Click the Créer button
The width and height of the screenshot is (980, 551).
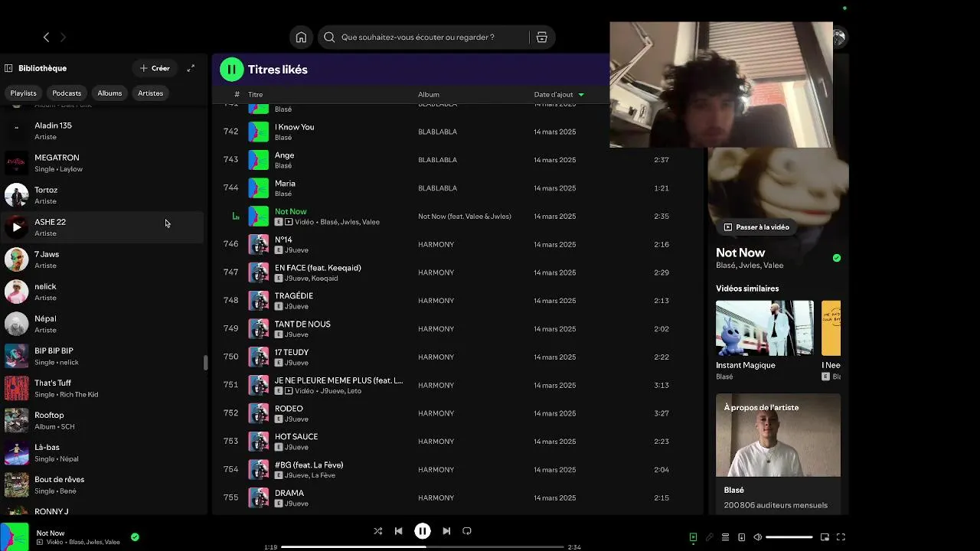point(155,68)
